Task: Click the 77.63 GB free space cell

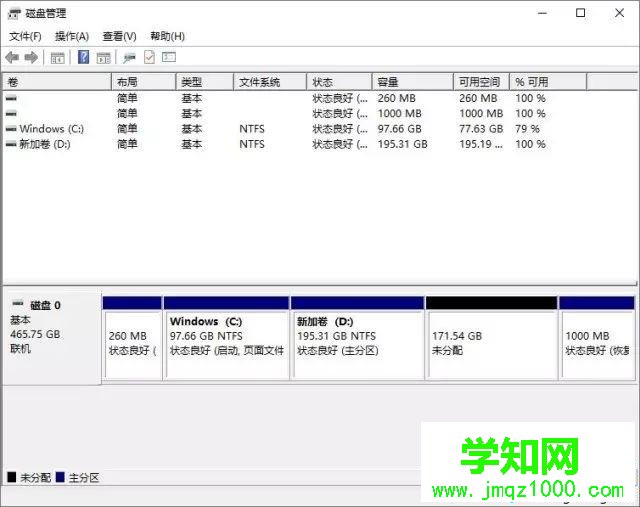Action: click(481, 129)
